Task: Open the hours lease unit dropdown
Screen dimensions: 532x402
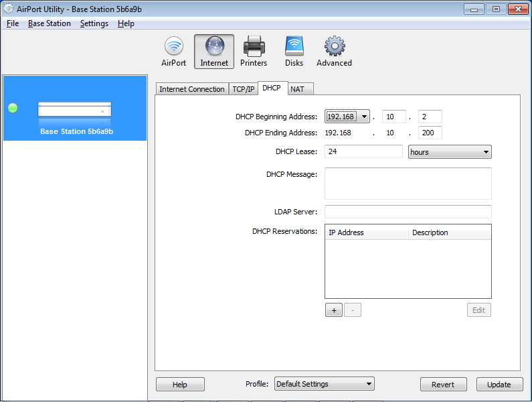Action: click(450, 152)
